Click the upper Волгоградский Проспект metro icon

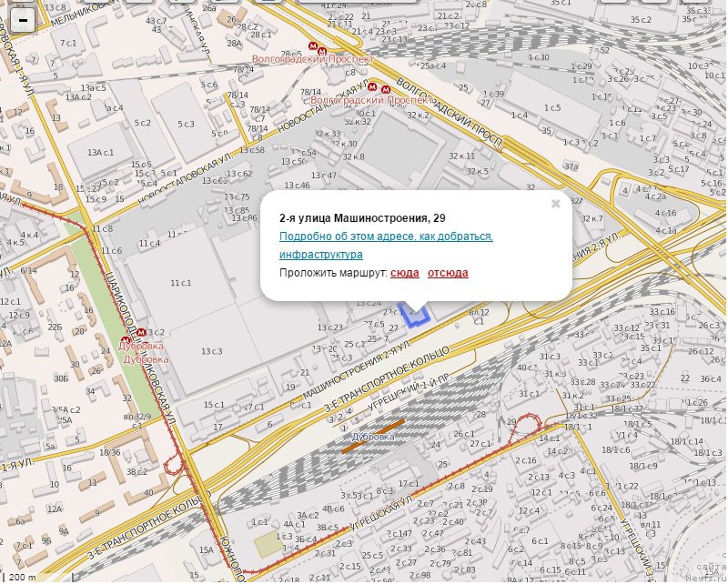coord(312,45)
